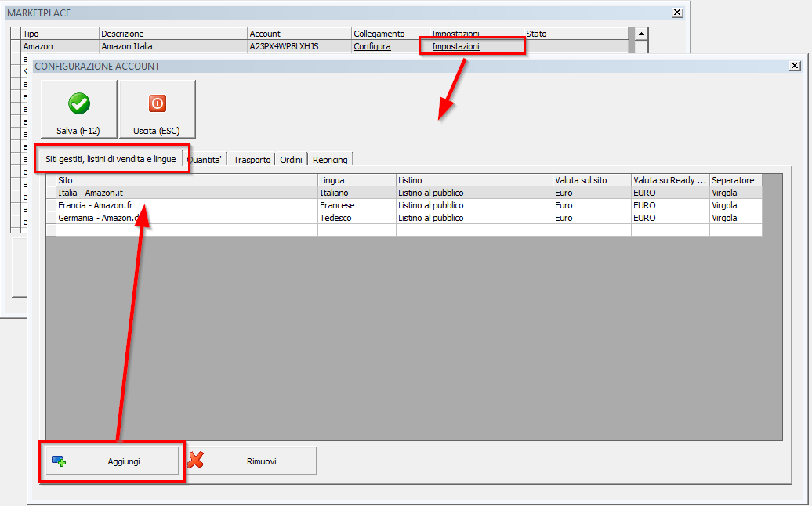Click the red X icon beside Rimuovi
Image resolution: width=812 pixels, height=506 pixels.
(195, 461)
